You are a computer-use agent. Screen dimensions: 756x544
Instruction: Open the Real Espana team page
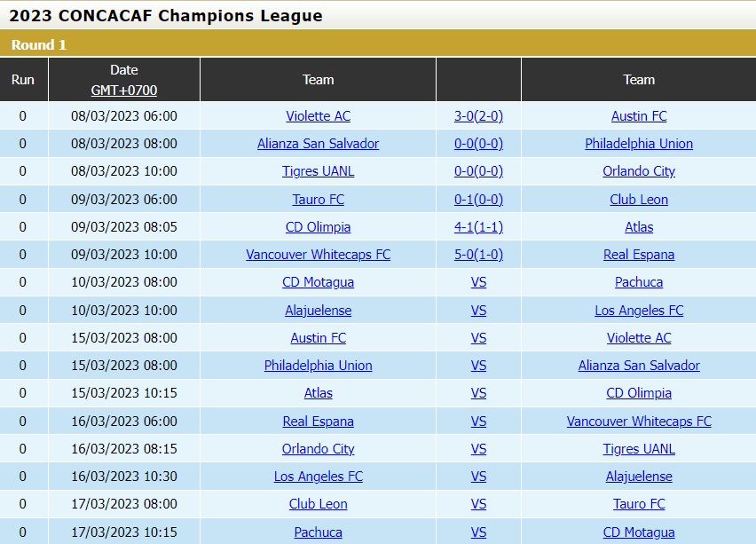click(639, 255)
